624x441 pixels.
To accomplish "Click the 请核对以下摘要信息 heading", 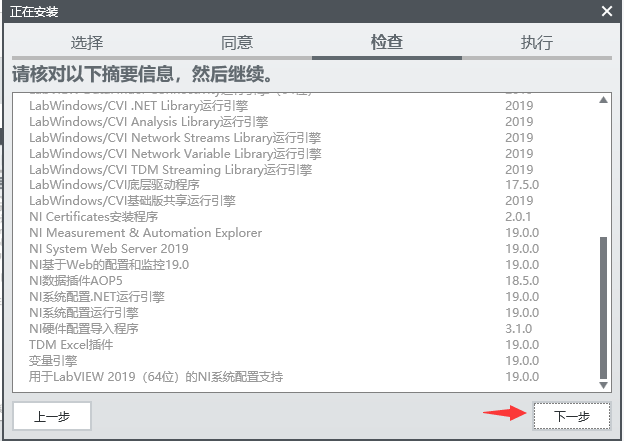I will 142,74.
